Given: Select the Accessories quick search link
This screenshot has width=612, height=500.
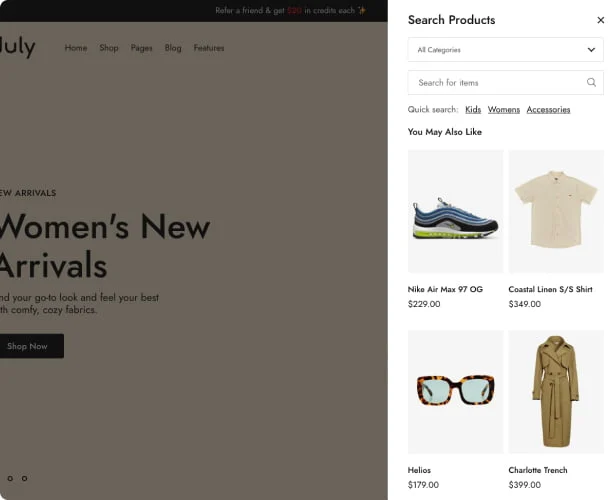Looking at the screenshot, I should point(548,110).
